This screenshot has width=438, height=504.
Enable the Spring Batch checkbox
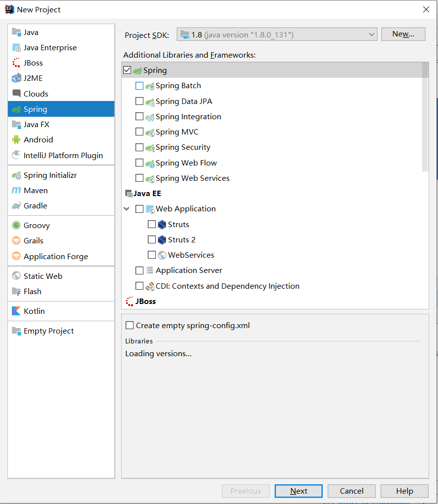coord(139,86)
